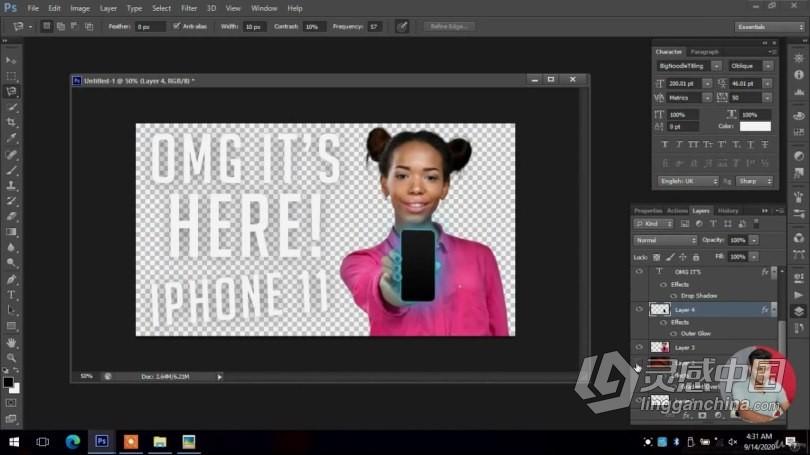Select the Horizontal Type tool
Screen dimensions: 810x455
pos(11,295)
